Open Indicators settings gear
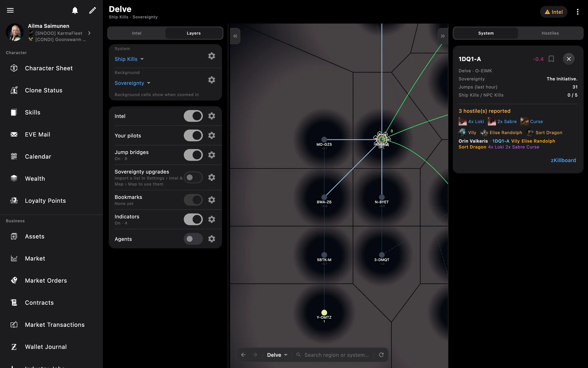The image size is (588, 368). coord(212,219)
